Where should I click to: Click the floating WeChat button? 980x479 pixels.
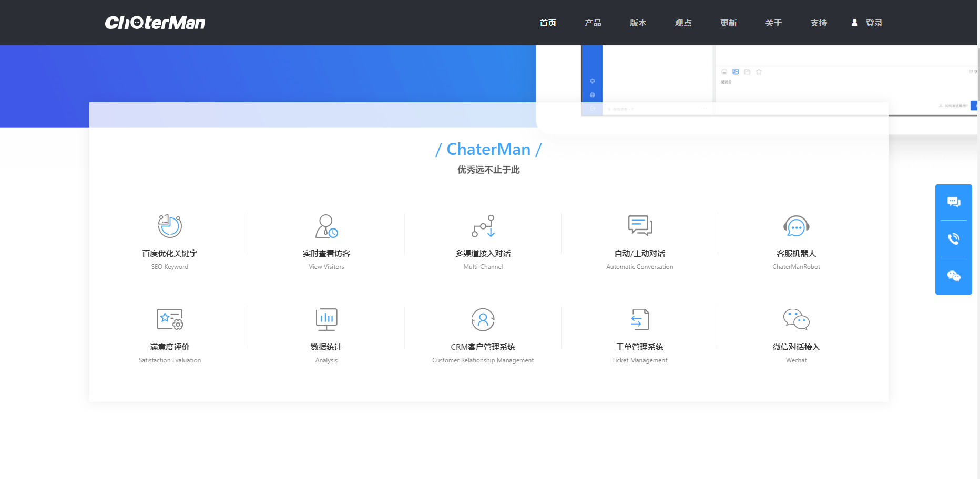[x=954, y=276]
